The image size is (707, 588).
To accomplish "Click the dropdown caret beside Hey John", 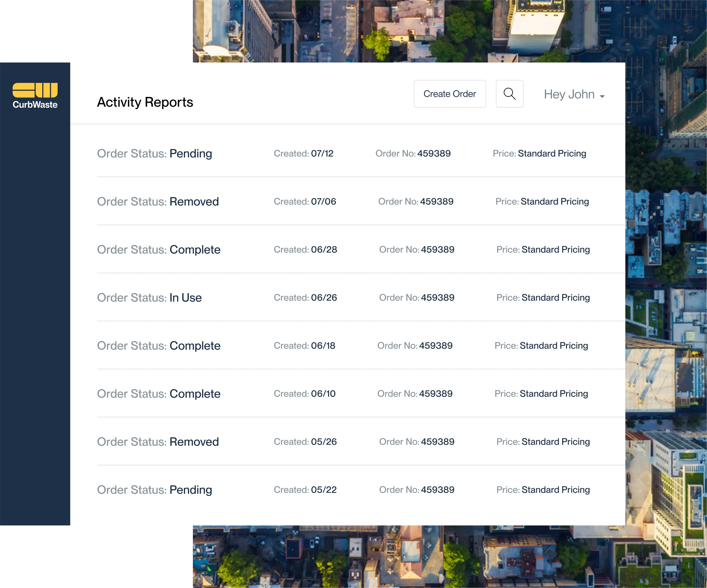I will tap(602, 97).
